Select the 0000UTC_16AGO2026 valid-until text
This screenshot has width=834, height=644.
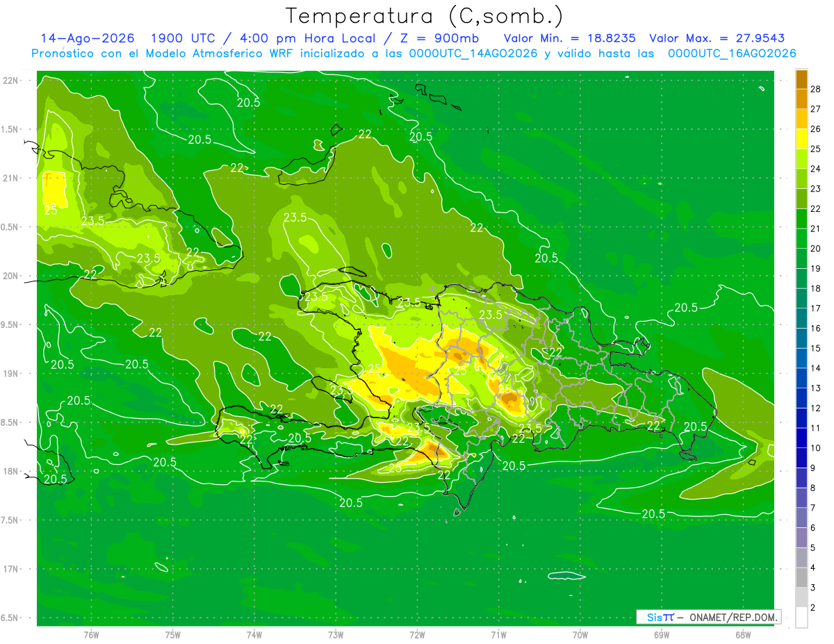click(732, 53)
